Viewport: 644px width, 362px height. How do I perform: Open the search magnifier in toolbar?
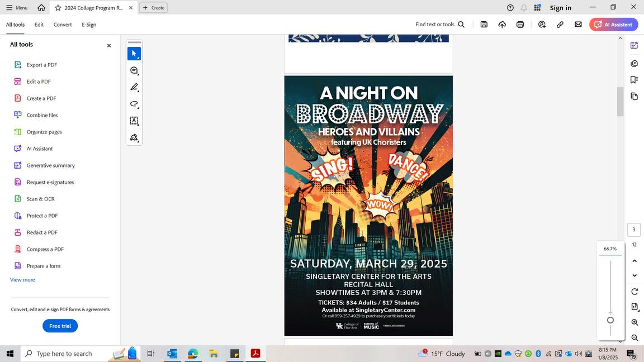[x=461, y=25]
